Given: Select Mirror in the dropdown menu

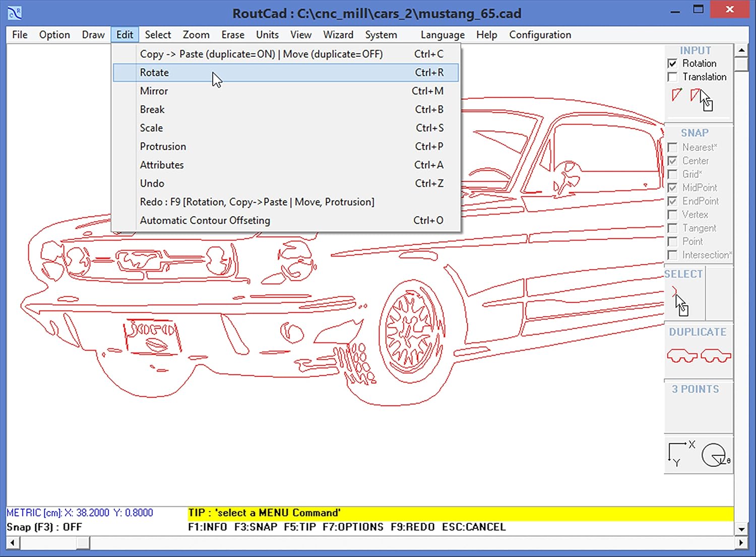Looking at the screenshot, I should [154, 91].
